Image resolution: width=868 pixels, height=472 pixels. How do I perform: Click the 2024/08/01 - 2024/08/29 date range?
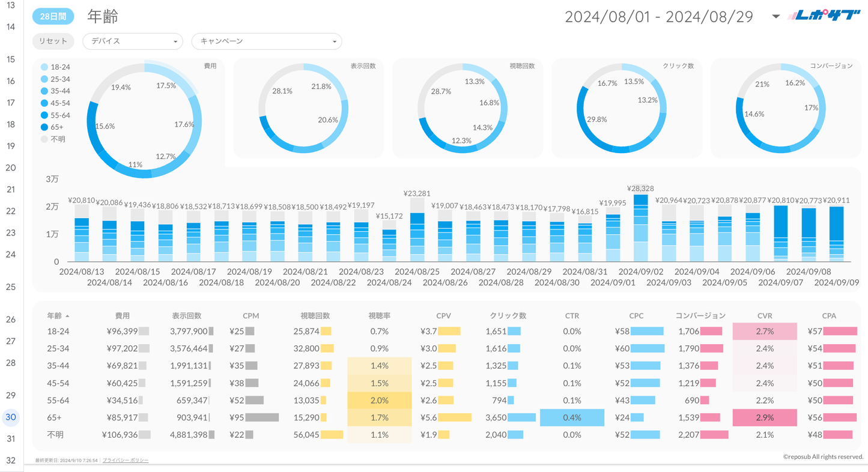[x=659, y=17]
